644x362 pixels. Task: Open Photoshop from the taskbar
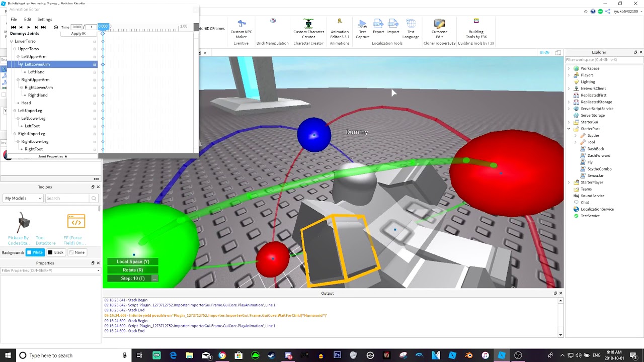(337, 355)
